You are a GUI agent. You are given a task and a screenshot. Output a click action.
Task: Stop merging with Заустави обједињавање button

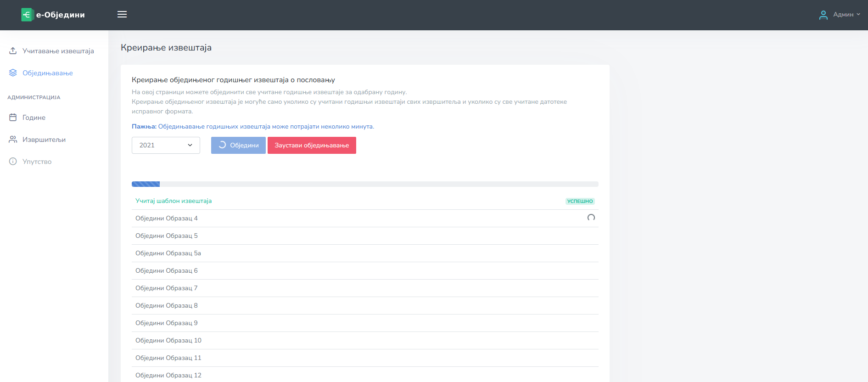312,145
